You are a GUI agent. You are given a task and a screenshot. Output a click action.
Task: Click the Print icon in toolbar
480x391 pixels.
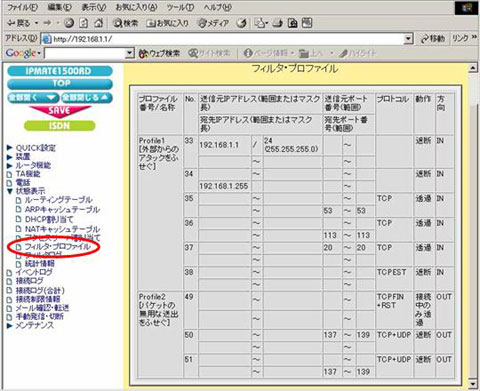[278, 23]
